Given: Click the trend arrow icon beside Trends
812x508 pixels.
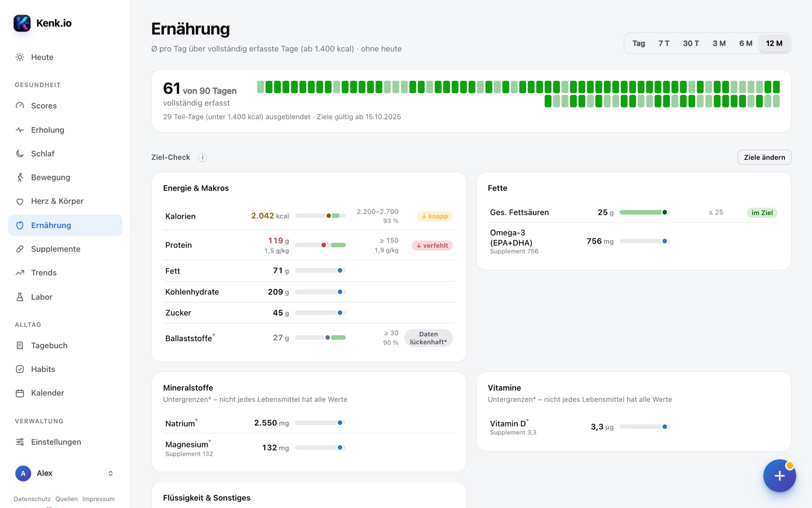Looking at the screenshot, I should pyautogui.click(x=20, y=273).
